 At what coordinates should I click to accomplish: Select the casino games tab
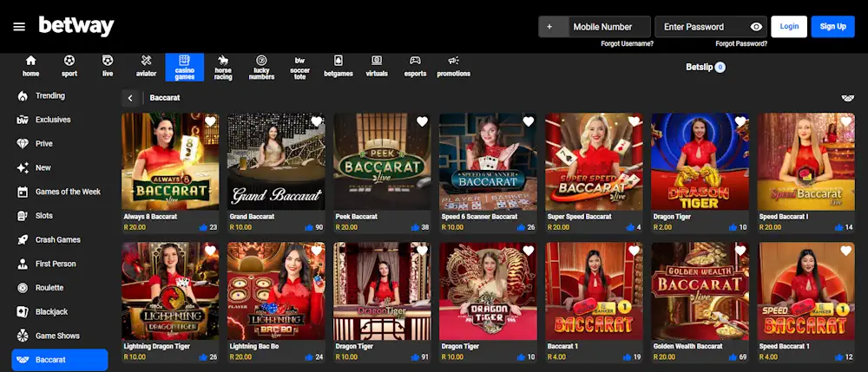pyautogui.click(x=184, y=67)
